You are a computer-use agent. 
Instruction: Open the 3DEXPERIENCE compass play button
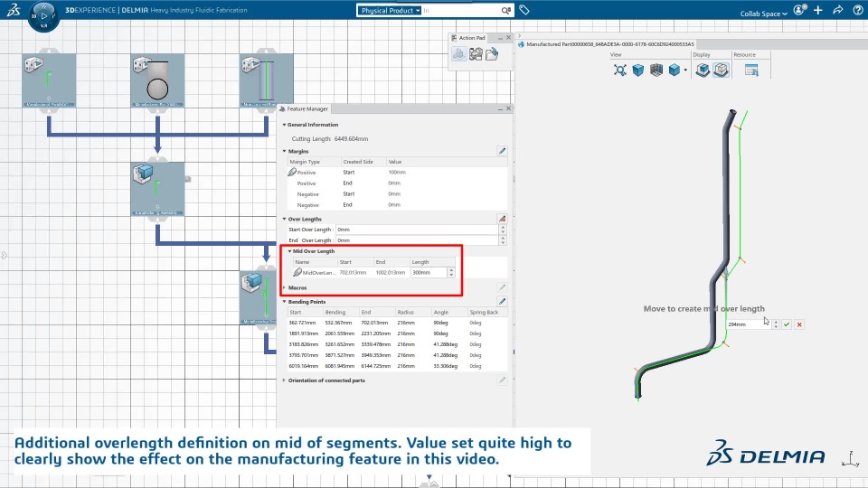pyautogui.click(x=43, y=15)
